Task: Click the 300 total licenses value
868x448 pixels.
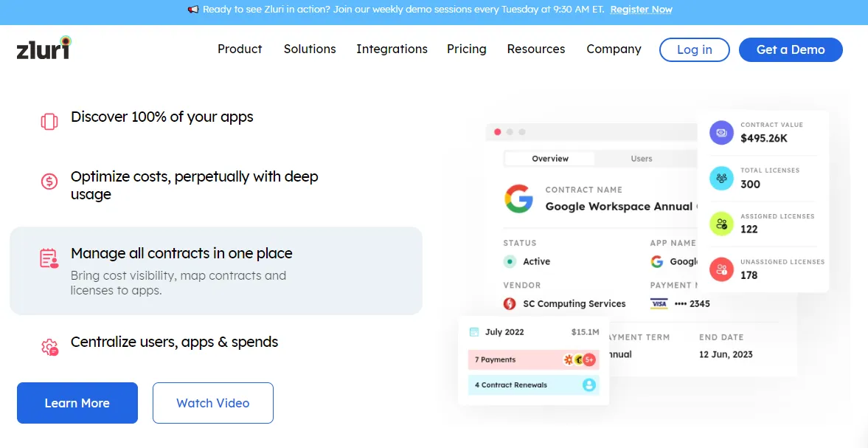Action: coord(750,185)
